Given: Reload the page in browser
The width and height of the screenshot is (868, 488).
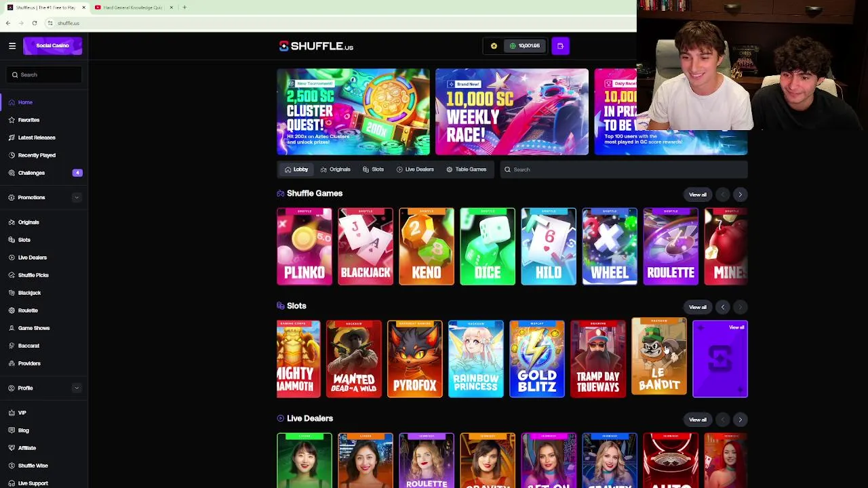Looking at the screenshot, I should [x=35, y=23].
